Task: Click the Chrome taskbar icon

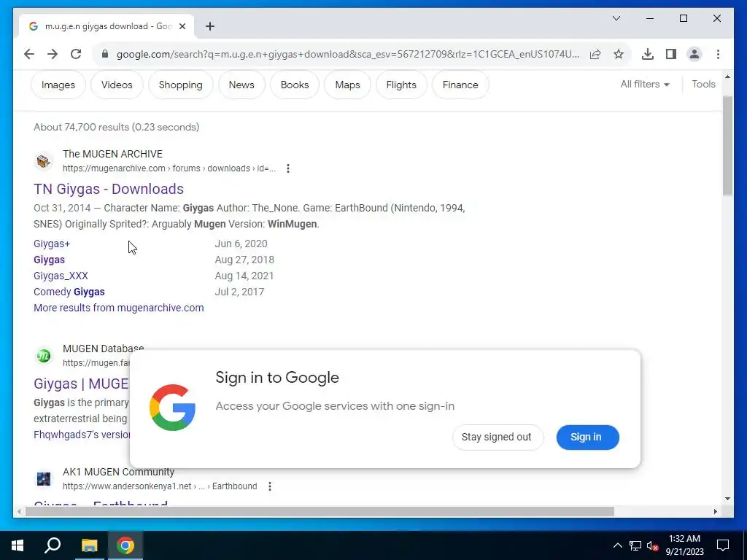Action: pos(125,545)
